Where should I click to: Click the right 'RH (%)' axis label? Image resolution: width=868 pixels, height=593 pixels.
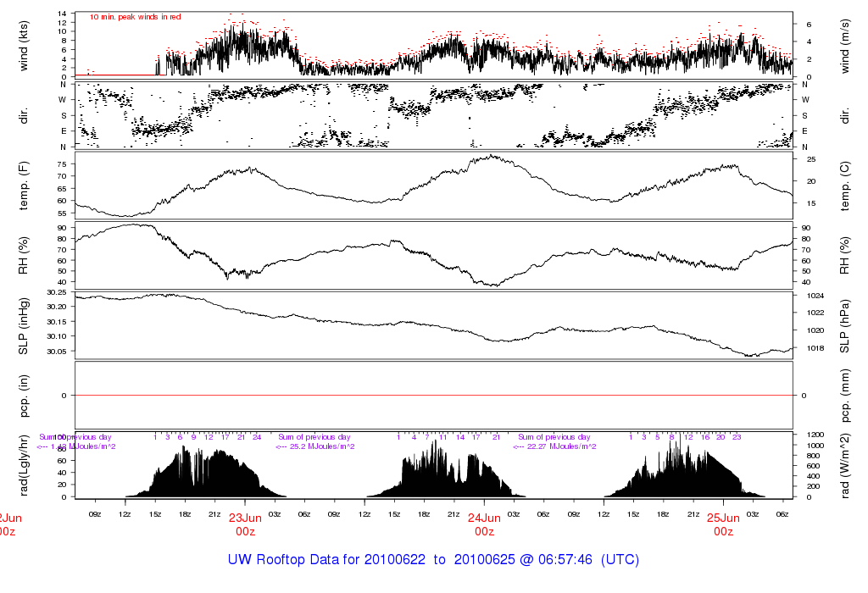pos(845,256)
